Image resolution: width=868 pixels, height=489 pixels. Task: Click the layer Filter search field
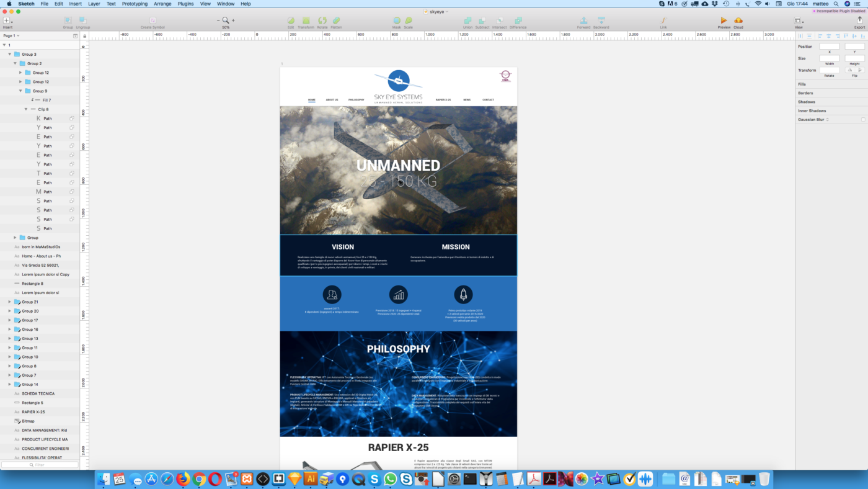40,465
